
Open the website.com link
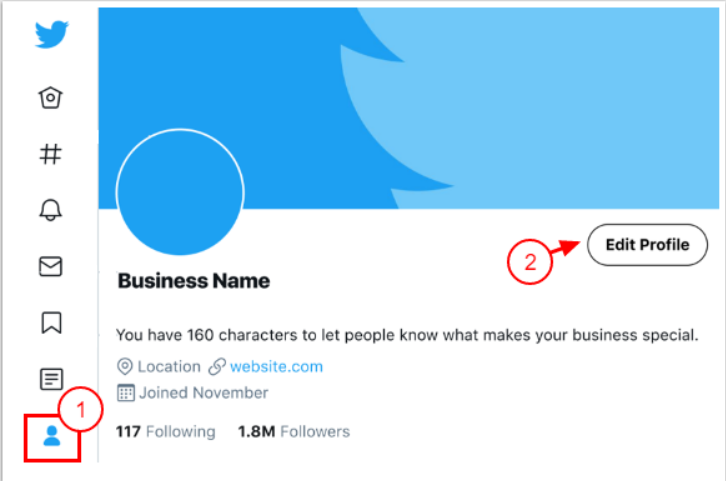click(277, 367)
